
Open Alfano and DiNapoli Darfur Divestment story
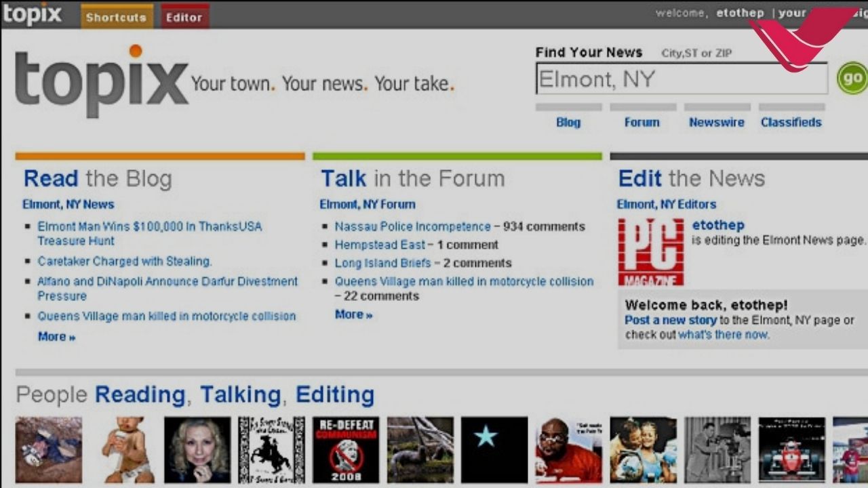click(x=167, y=288)
